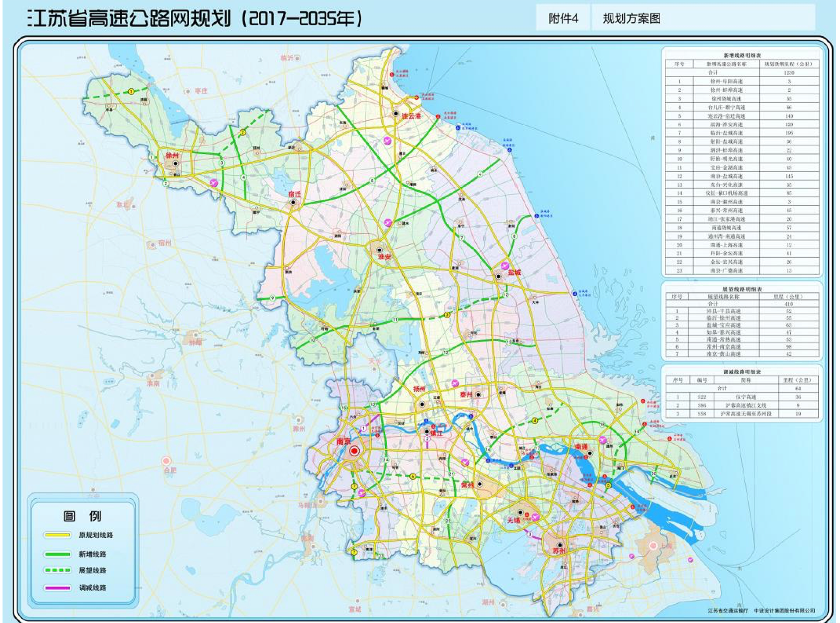This screenshot has width=840, height=623.
Task: Select the 连云港 city marker dot
Action: click(396, 114)
